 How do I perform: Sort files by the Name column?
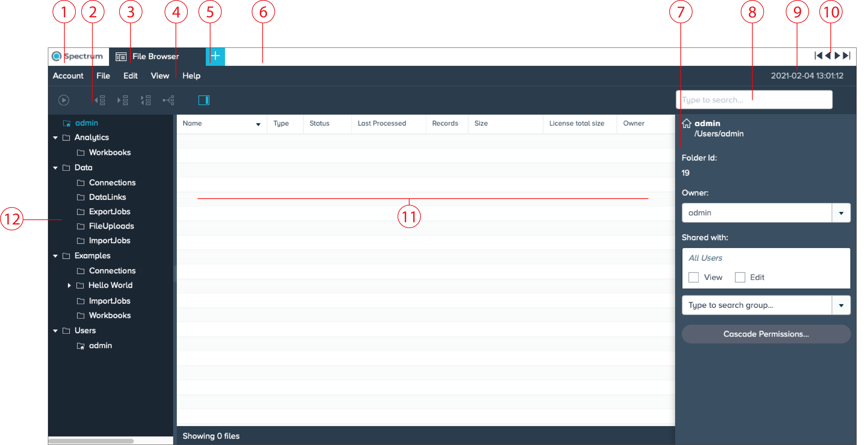pyautogui.click(x=258, y=124)
